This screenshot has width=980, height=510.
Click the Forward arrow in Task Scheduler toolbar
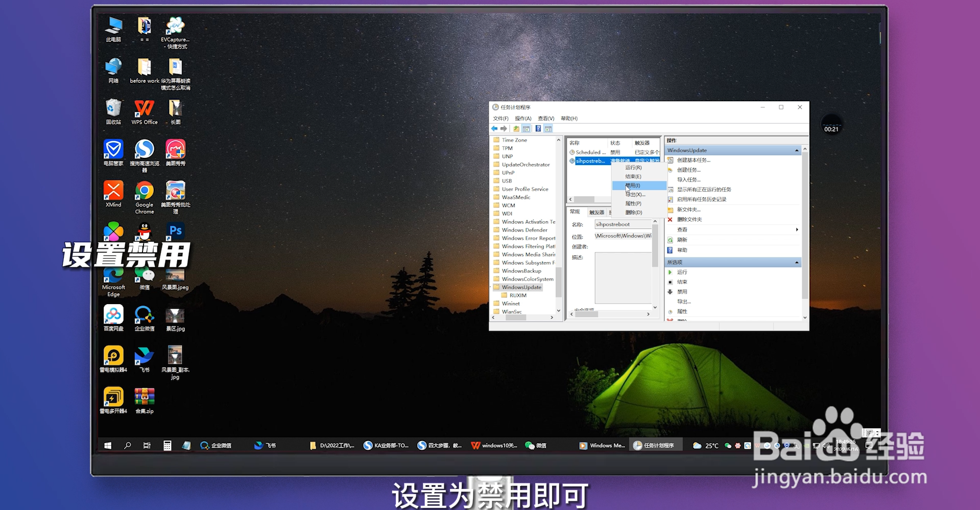(x=504, y=129)
